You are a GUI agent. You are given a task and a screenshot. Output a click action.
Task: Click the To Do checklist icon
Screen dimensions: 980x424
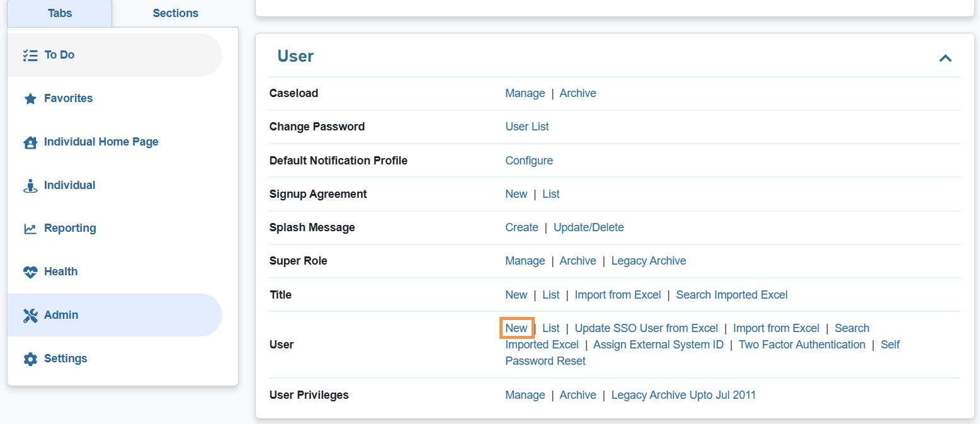[30, 55]
